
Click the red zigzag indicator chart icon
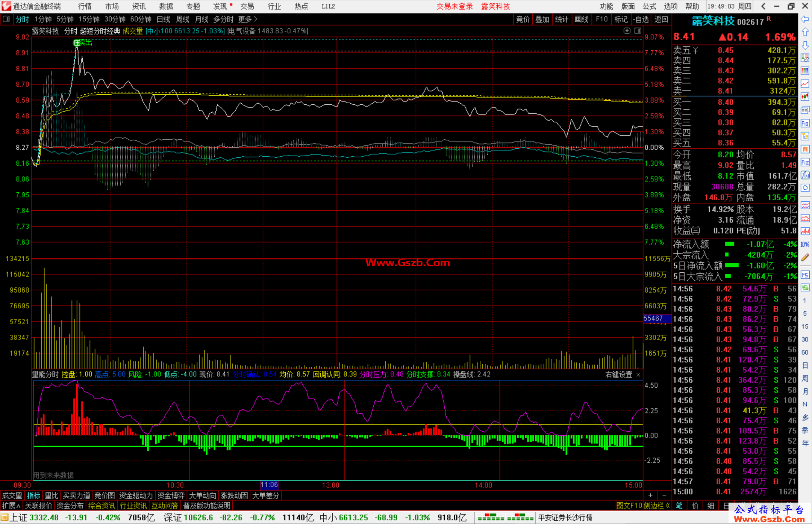point(805,231)
